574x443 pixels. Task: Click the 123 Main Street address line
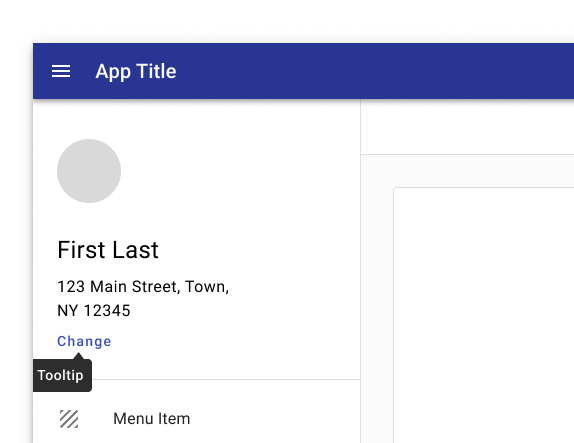(x=143, y=287)
